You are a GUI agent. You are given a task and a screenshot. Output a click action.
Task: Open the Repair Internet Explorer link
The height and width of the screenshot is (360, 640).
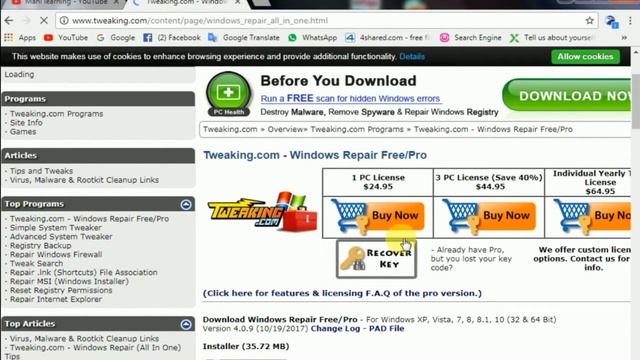[x=56, y=299]
